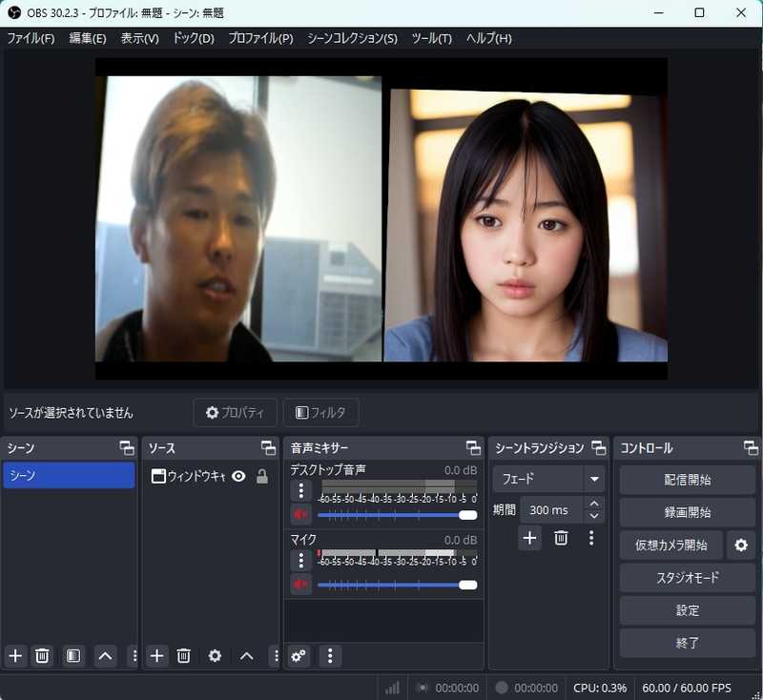Add a new scene with plus icon
Screen dimensions: 763x700
[15, 656]
